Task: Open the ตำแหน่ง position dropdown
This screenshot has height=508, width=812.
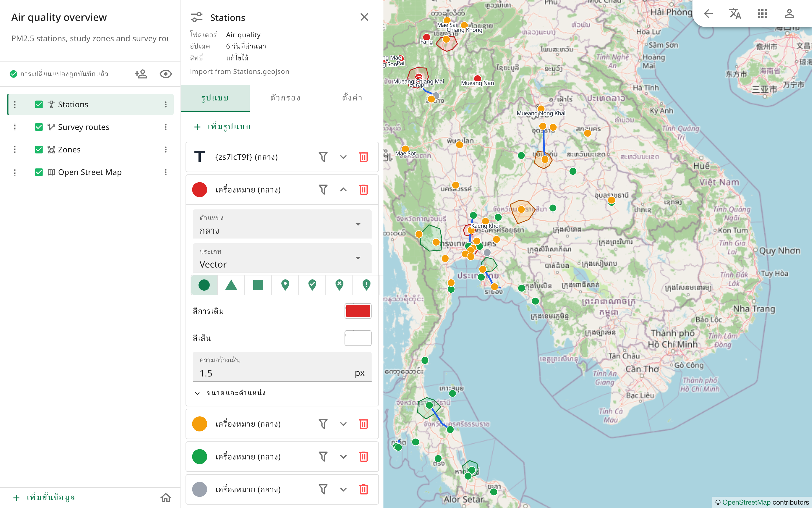Action: (x=282, y=224)
